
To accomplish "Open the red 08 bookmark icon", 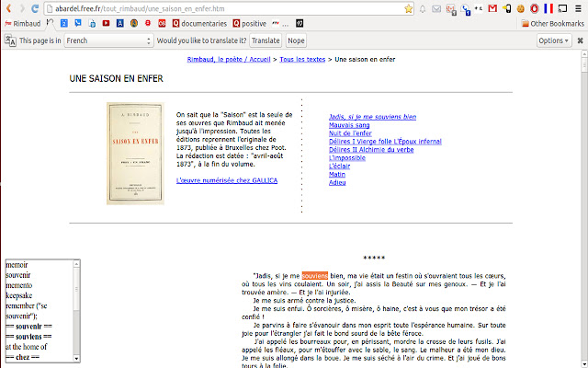I will (x=162, y=24).
